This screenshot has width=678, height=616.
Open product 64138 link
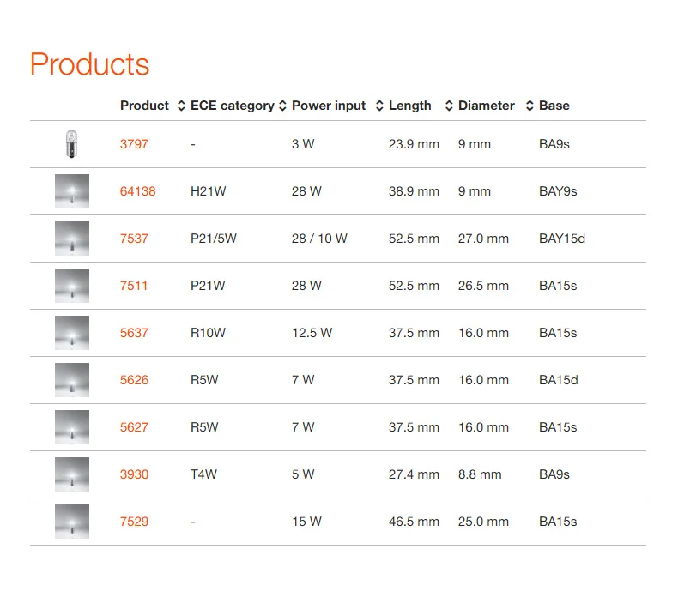point(137,191)
